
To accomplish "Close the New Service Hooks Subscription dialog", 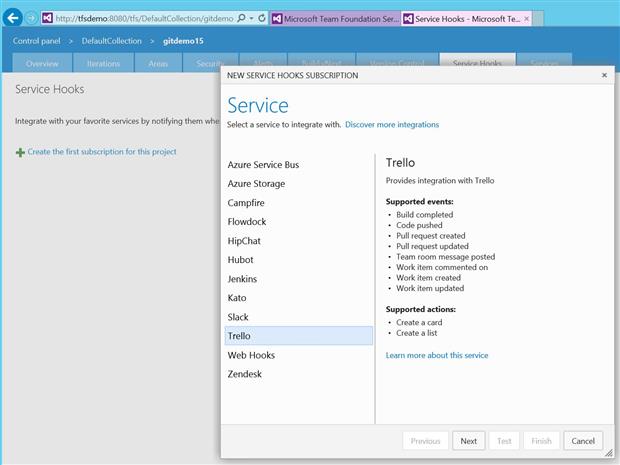I will [x=604, y=75].
